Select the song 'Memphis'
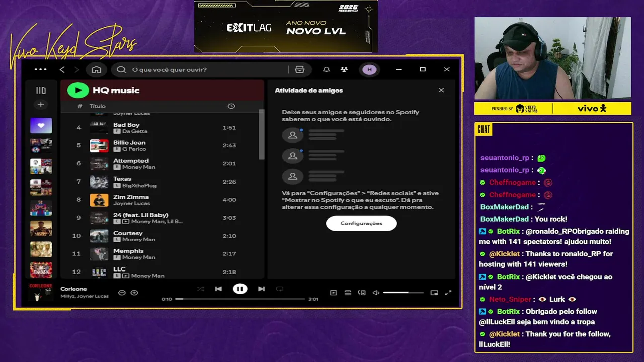Viewport: 644px width, 362px height. point(128,251)
